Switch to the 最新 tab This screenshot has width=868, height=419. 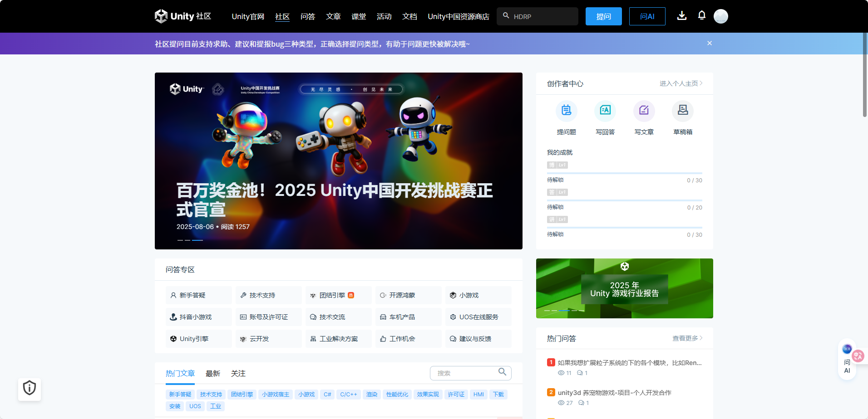click(212, 374)
